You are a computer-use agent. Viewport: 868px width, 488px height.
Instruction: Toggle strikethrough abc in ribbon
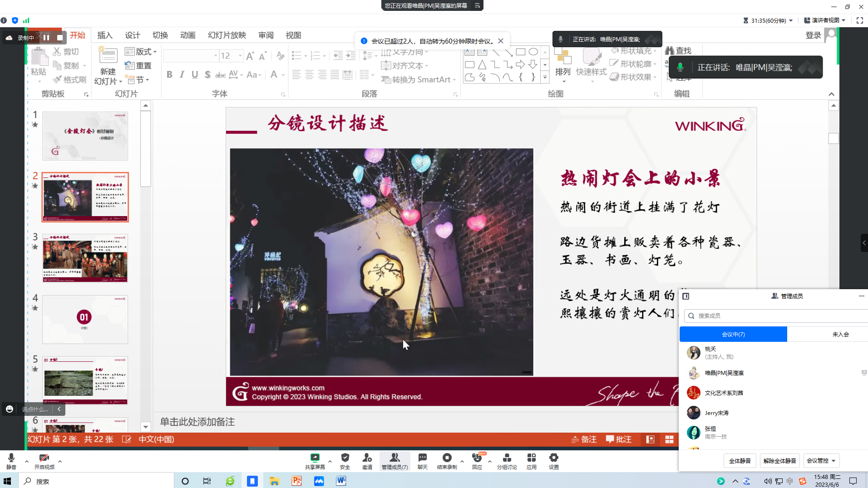[220, 74]
